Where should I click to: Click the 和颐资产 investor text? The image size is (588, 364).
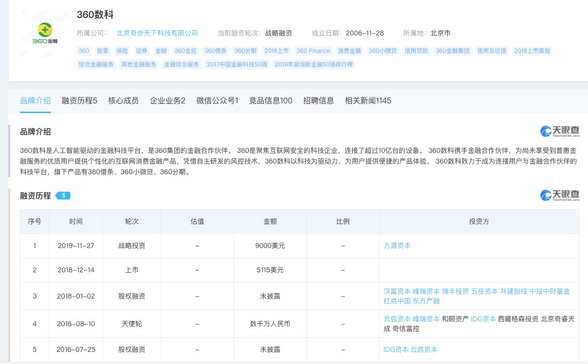tap(455, 319)
